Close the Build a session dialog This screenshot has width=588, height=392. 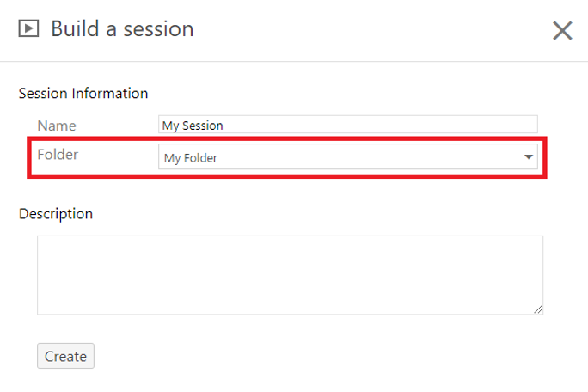562,30
